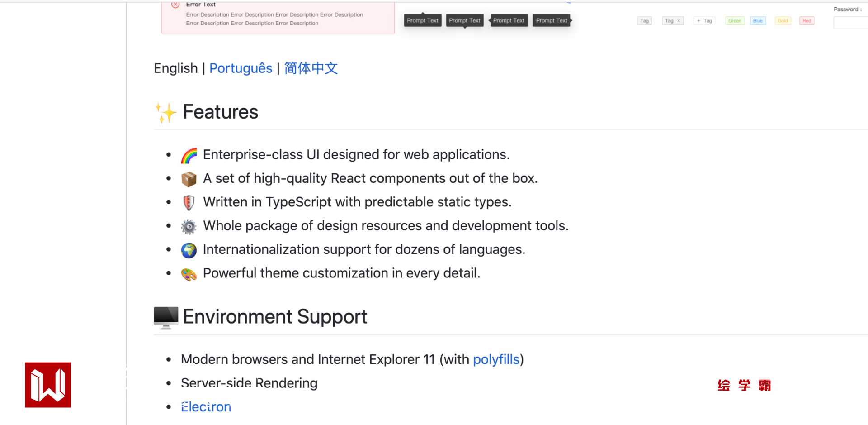The height and width of the screenshot is (425, 868).
Task: Select the Blue tag
Action: click(x=758, y=21)
